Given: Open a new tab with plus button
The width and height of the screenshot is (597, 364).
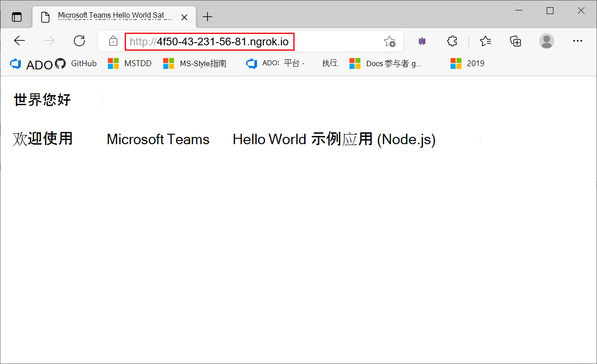Looking at the screenshot, I should [x=207, y=17].
